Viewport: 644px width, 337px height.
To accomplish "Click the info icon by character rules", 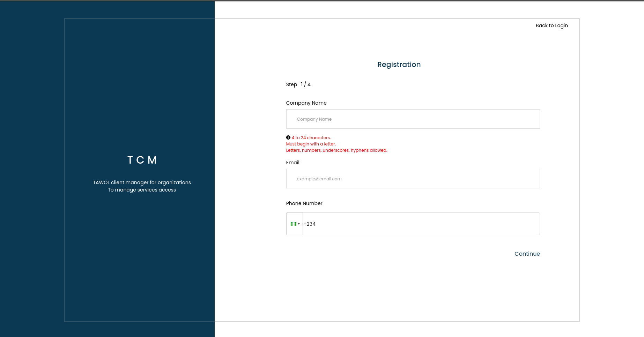I will coord(288,137).
